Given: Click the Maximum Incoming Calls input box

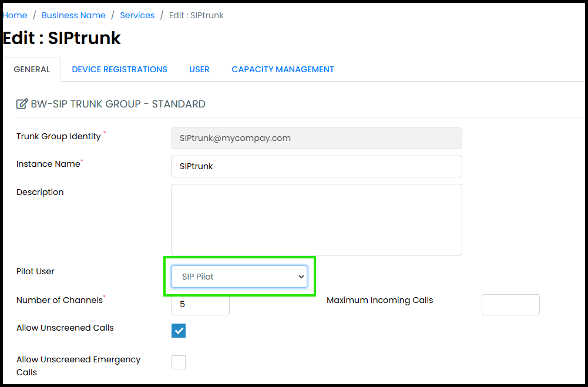Looking at the screenshot, I should (510, 305).
